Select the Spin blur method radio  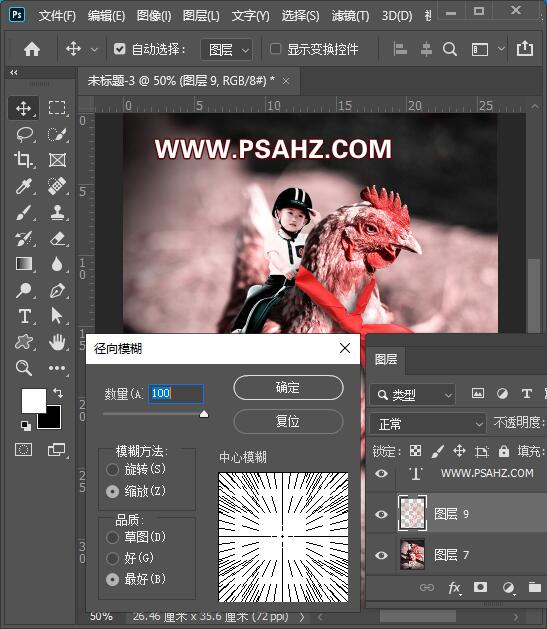[x=112, y=469]
